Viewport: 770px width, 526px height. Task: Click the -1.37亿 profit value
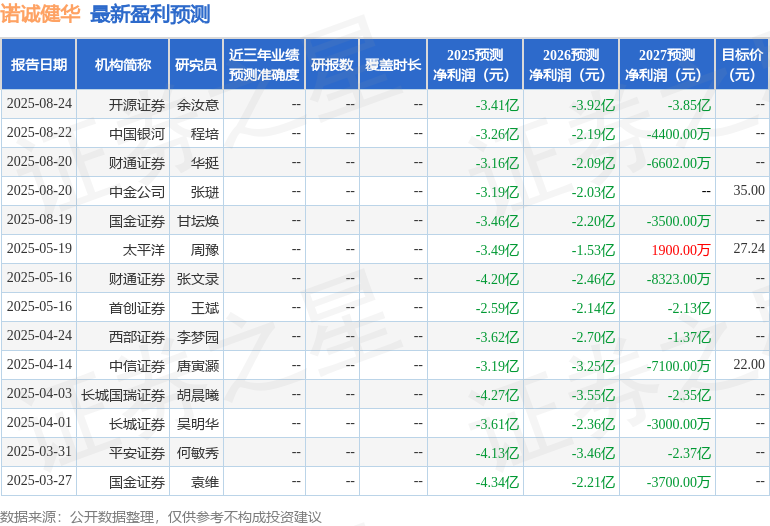point(689,336)
